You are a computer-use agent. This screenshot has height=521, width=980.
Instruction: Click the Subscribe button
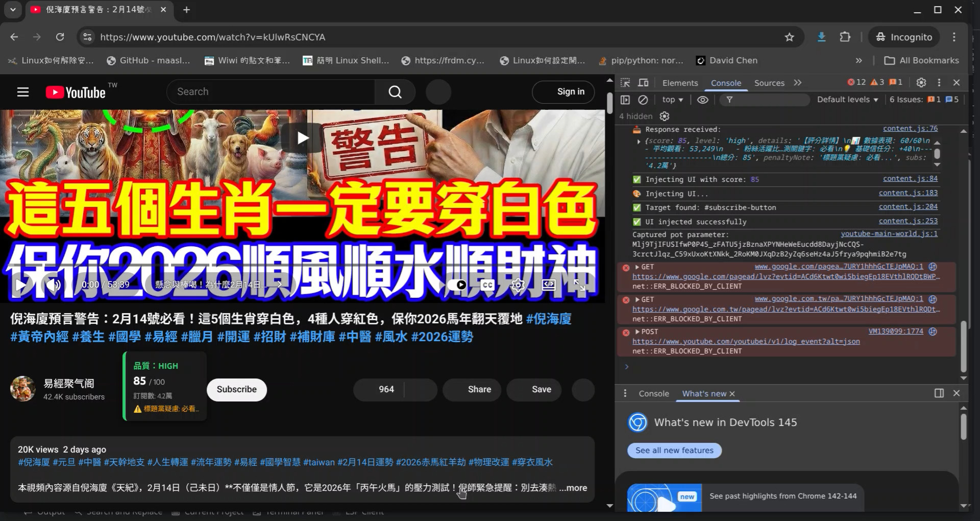pos(236,389)
